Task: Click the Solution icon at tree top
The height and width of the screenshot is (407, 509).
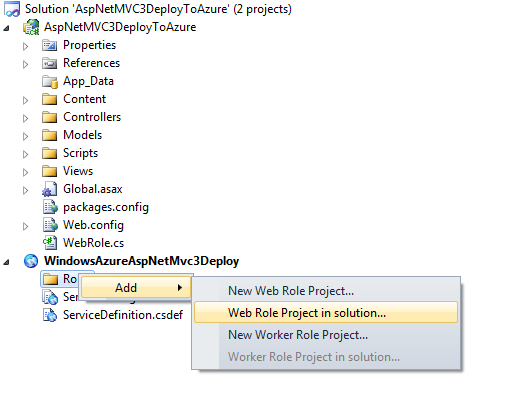Action: coord(12,9)
